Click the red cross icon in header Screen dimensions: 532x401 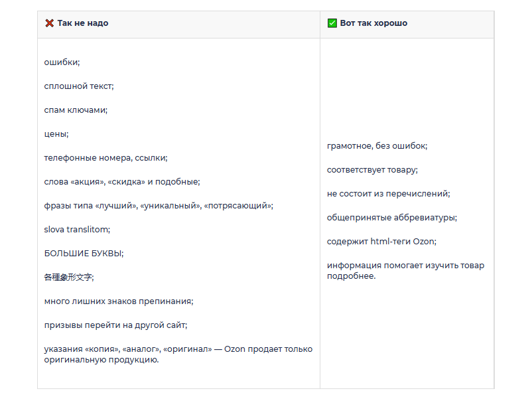(x=49, y=23)
